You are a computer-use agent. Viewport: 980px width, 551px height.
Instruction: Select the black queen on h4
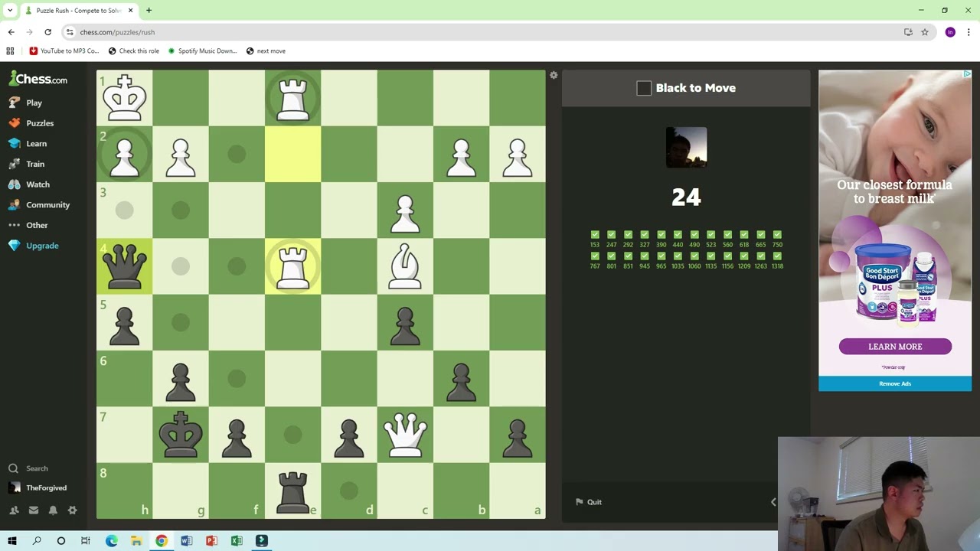[x=124, y=266]
